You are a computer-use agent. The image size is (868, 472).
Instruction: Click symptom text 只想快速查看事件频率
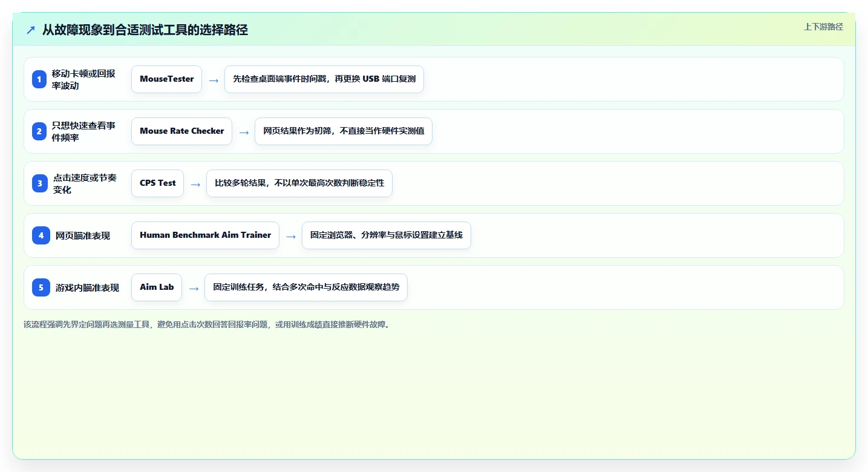83,131
